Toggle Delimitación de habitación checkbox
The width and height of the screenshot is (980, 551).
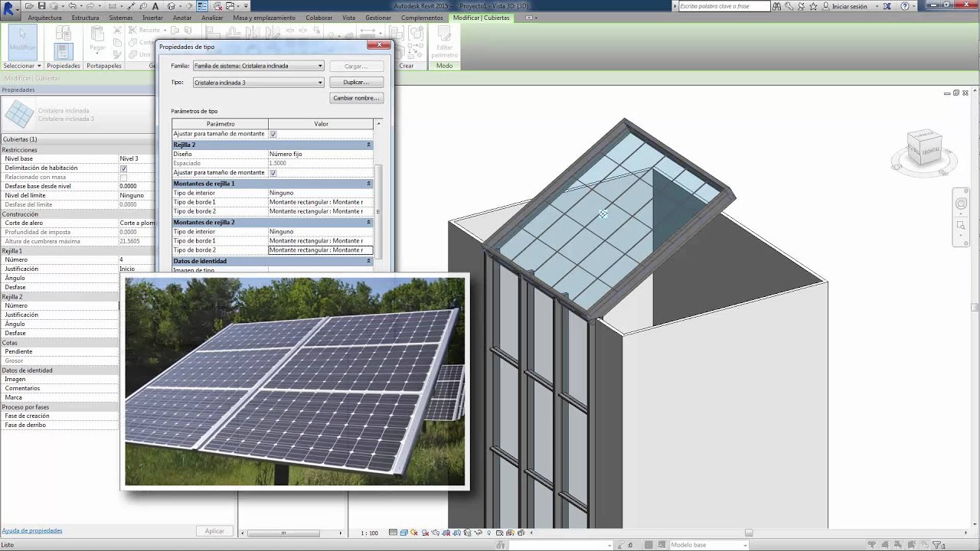[x=123, y=168]
